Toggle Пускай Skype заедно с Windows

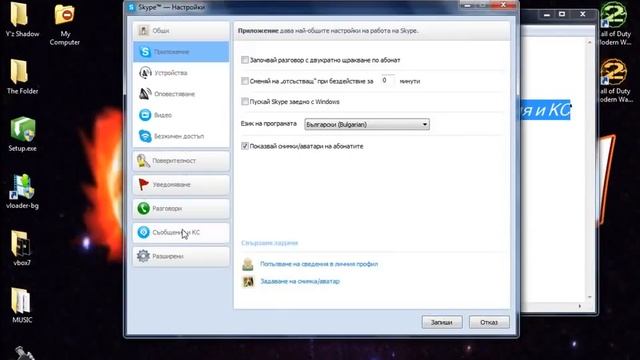tap(245, 102)
